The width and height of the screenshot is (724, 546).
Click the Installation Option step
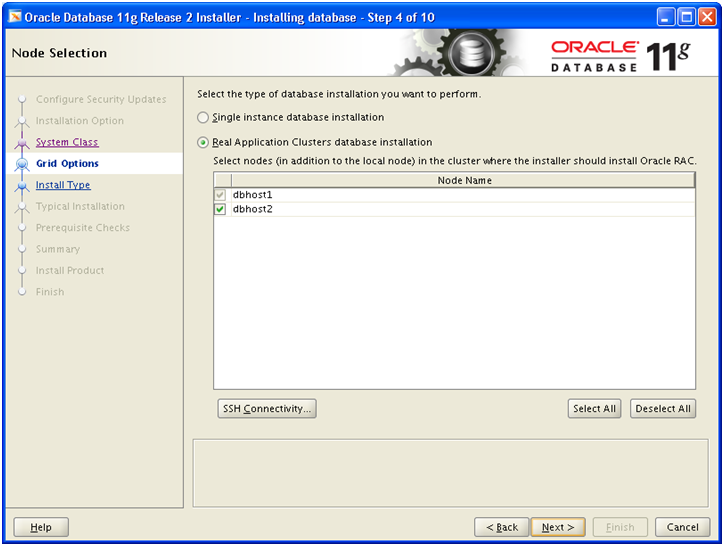(80, 121)
